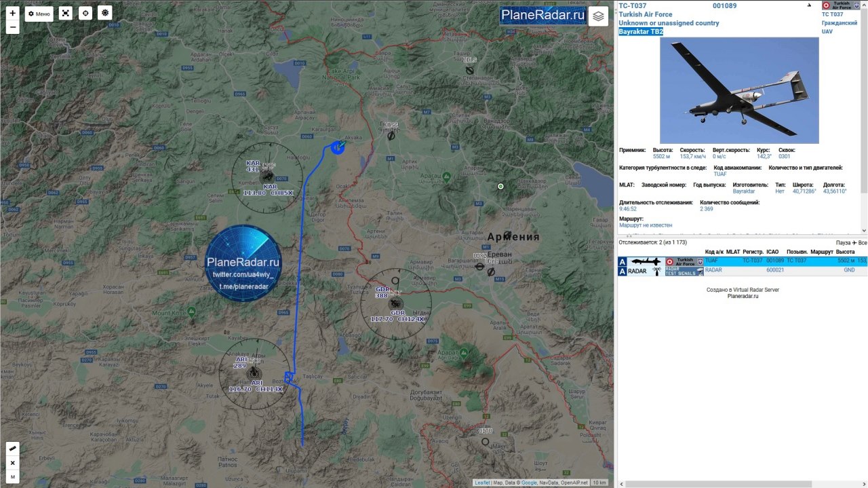Click the M button at map corner

pyautogui.click(x=12, y=477)
